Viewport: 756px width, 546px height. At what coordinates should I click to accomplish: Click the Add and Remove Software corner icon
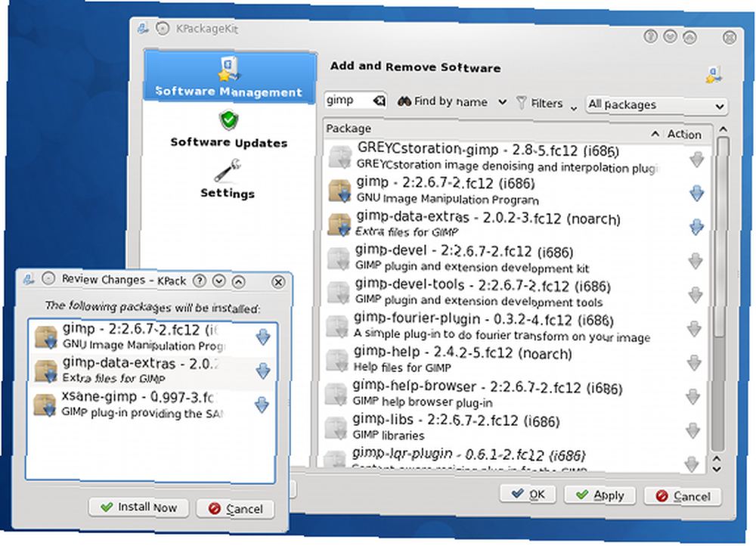(714, 75)
